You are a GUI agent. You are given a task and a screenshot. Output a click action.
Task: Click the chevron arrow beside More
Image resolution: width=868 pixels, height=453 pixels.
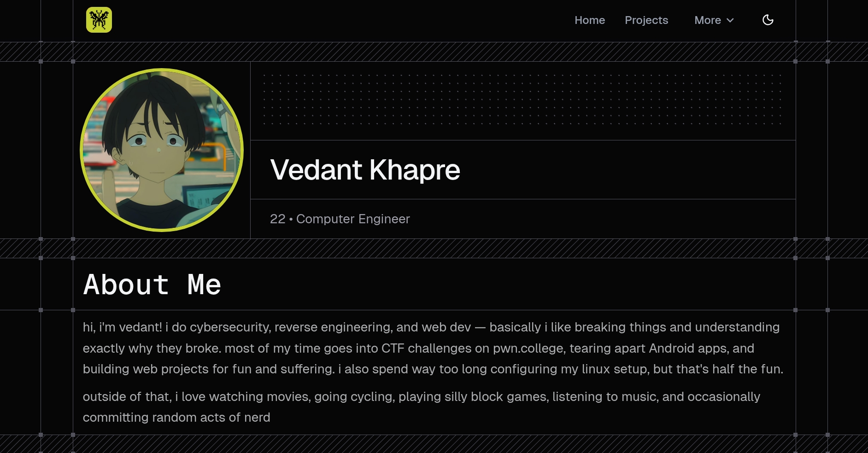[730, 20]
